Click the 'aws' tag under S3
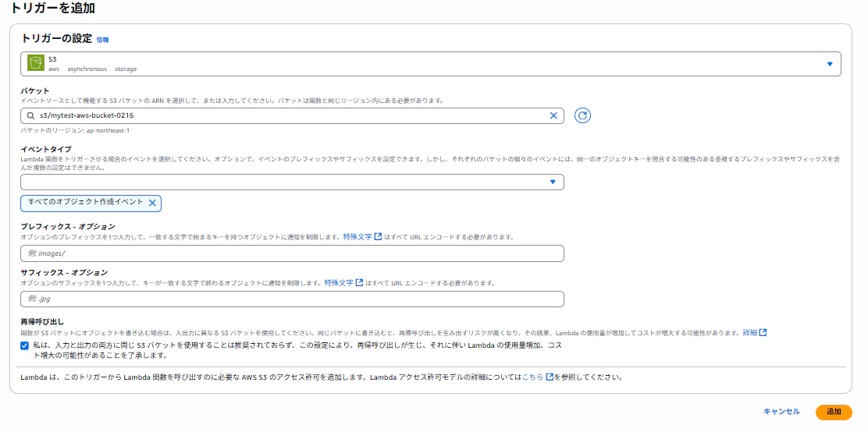The height and width of the screenshot is (432, 868). [54, 69]
